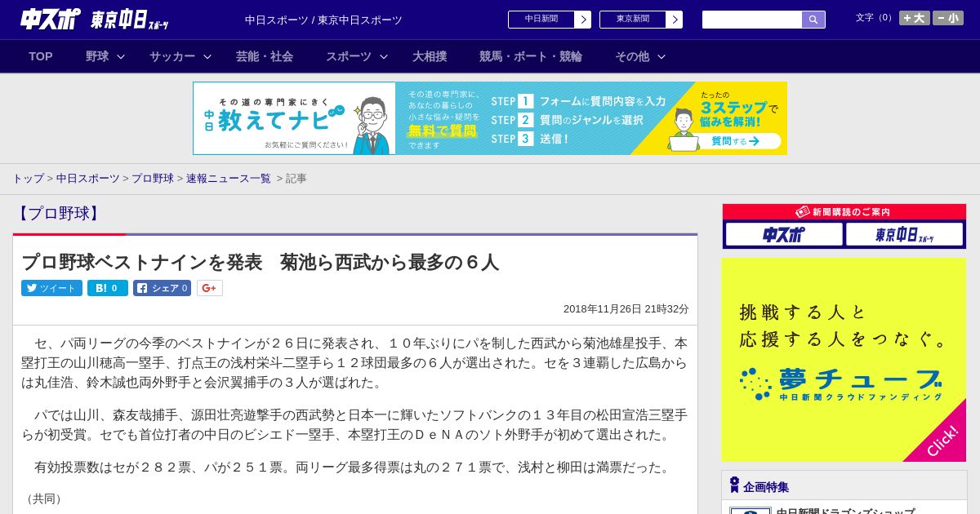Screen dimensions: 980x514
Task: Open the スポーツ navigation menu
Action: point(349,56)
